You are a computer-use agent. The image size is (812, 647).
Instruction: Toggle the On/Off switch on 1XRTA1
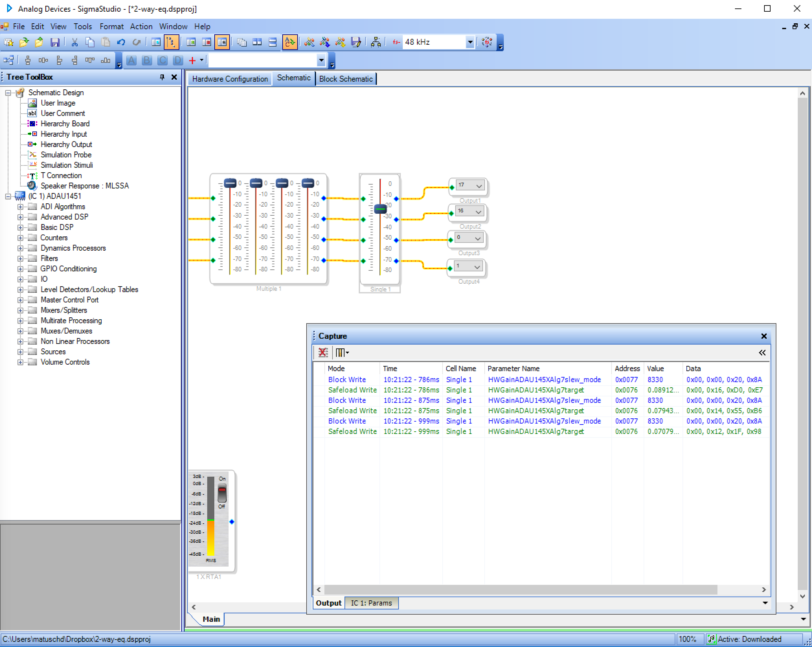point(222,494)
